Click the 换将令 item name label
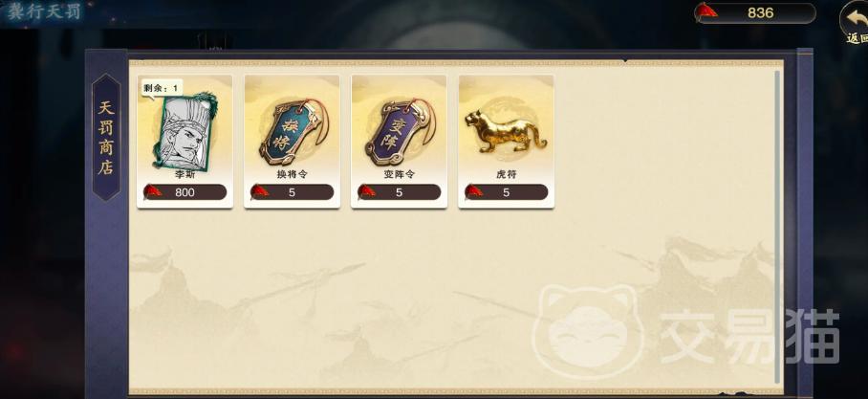 point(292,174)
